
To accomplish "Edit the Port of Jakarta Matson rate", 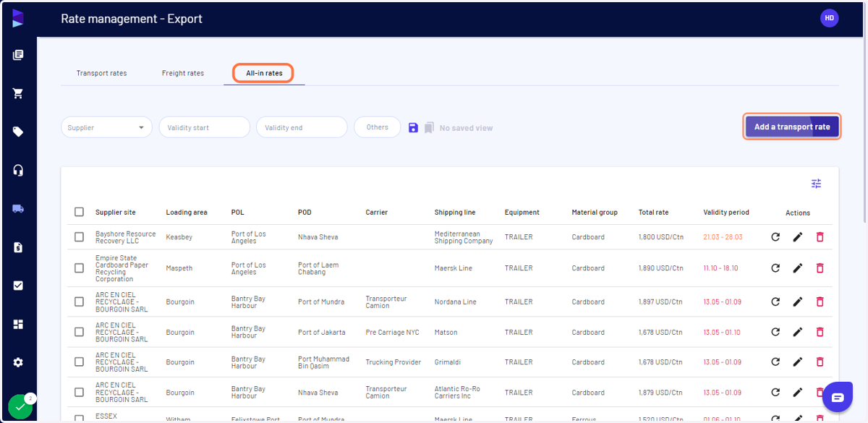I will [798, 332].
